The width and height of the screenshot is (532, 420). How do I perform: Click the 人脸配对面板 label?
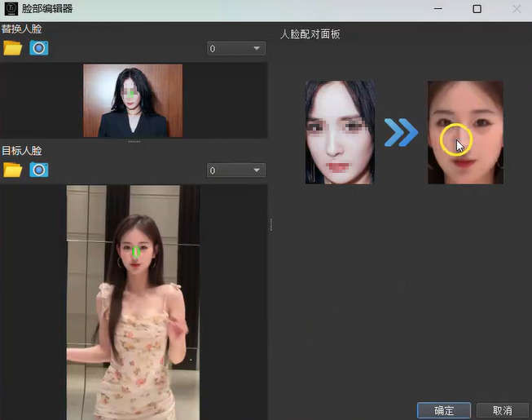pos(310,34)
